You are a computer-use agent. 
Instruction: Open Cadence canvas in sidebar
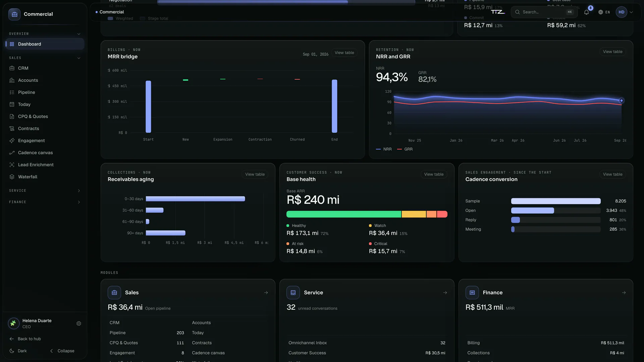pos(45,153)
